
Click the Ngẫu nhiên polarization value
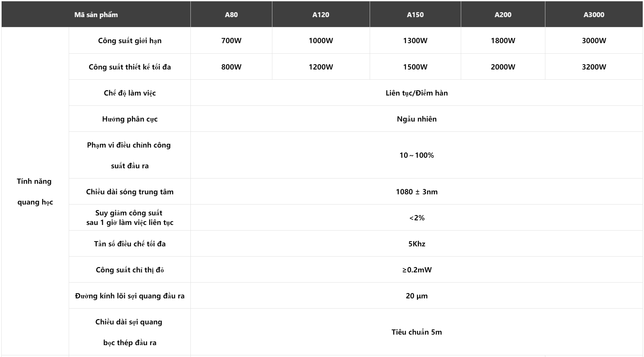coord(417,119)
